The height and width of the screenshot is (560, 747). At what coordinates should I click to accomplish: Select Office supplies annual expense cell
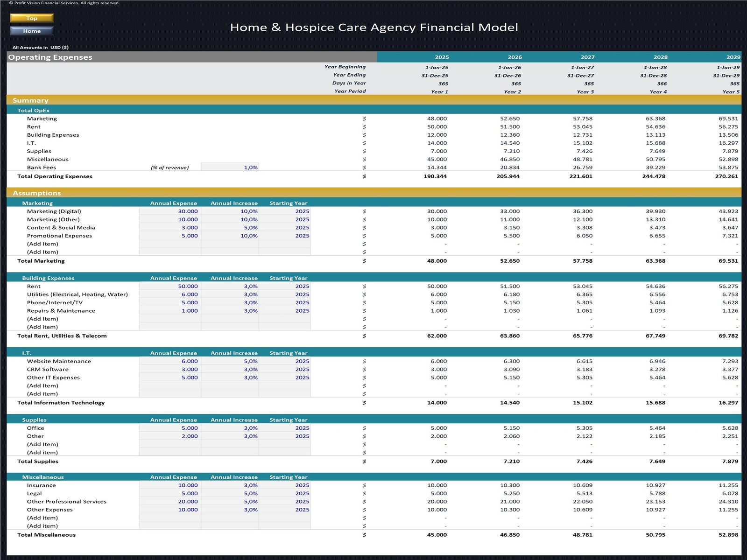click(170, 428)
